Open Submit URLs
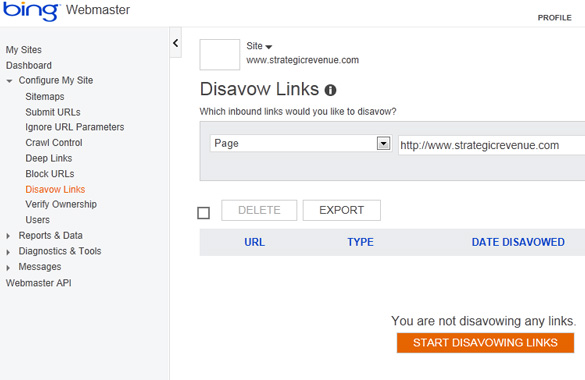The width and height of the screenshot is (585, 380). tap(53, 112)
